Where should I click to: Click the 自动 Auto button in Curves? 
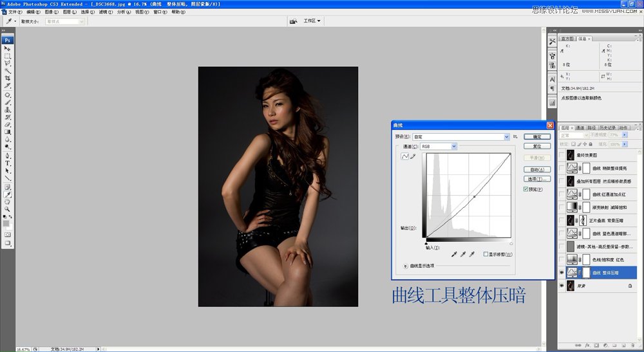[536, 169]
